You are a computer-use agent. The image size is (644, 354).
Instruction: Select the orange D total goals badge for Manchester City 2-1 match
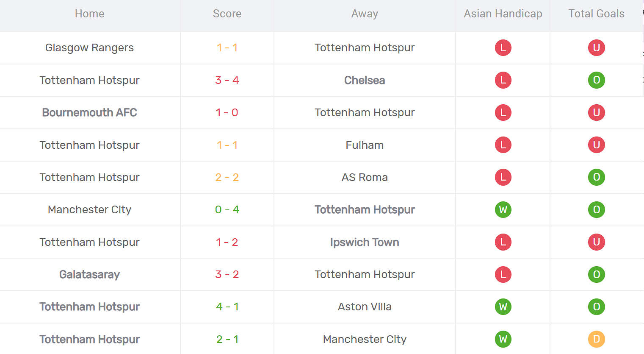[x=596, y=339]
